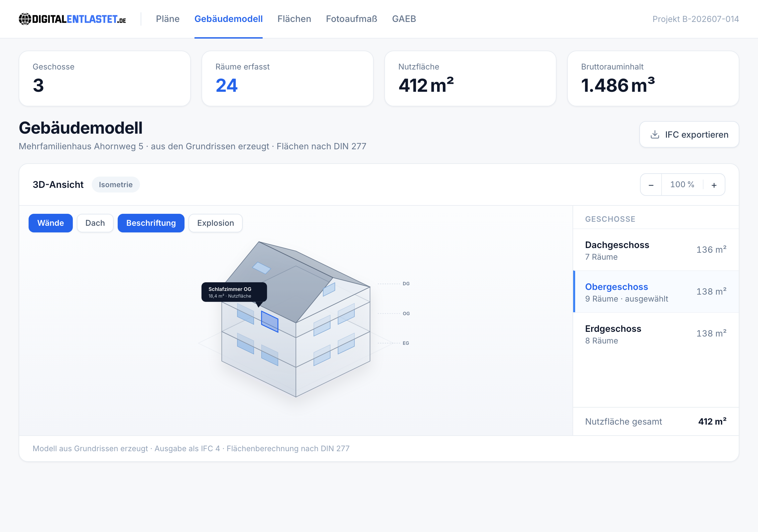Viewport: 758px width, 532px height.
Task: Click the Nutzfläche gesamt 412 m² total
Action: 656,422
